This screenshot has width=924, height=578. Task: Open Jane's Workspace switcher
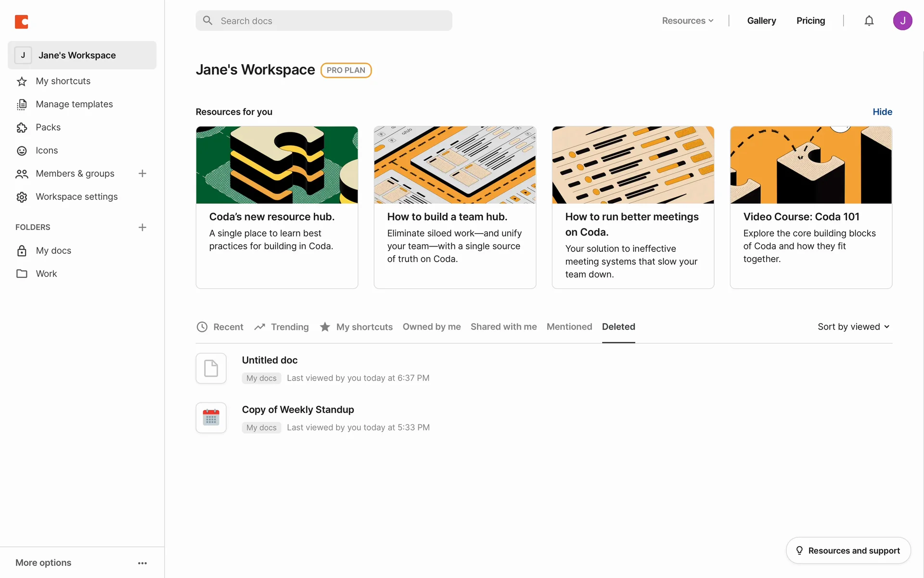tap(82, 55)
